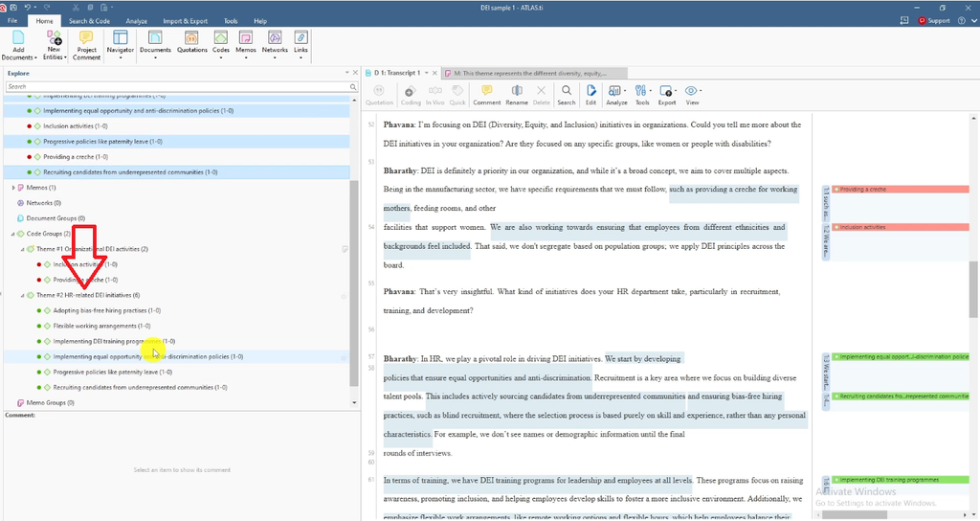Expand the Memos (1) tree node

13,188
